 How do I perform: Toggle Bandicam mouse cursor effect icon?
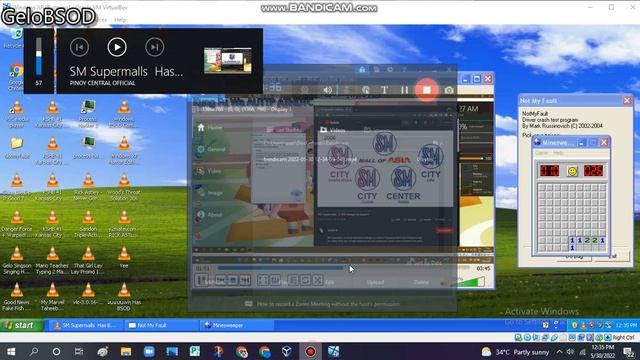click(365, 90)
